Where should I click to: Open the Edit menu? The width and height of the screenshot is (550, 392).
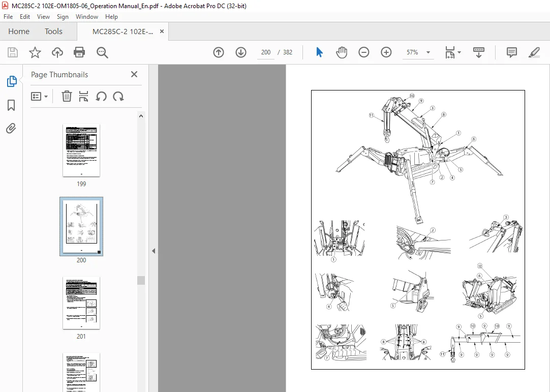click(x=24, y=16)
